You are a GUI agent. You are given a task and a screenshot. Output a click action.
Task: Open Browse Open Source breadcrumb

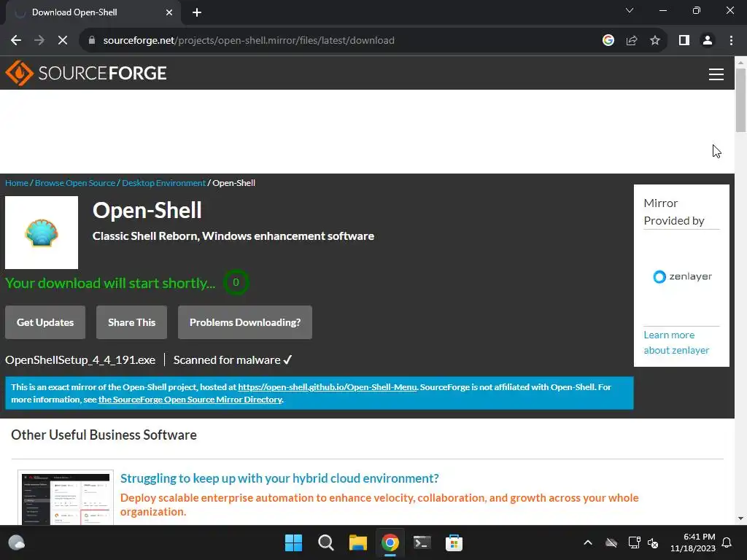[x=75, y=183]
